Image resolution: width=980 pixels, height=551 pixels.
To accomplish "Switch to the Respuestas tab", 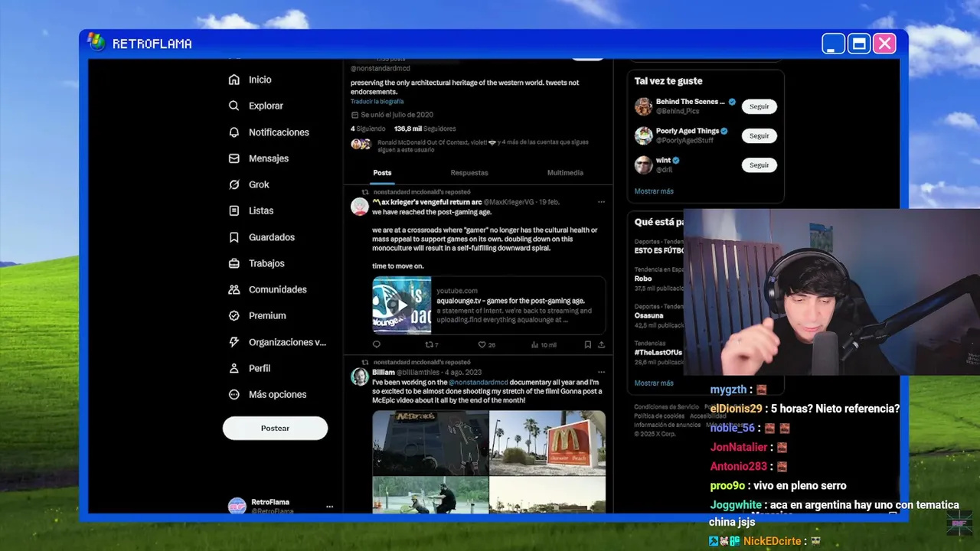I will pos(469,173).
